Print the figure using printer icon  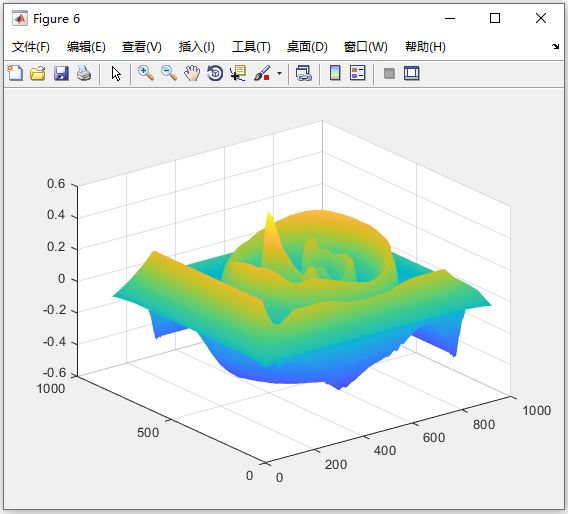pos(84,73)
